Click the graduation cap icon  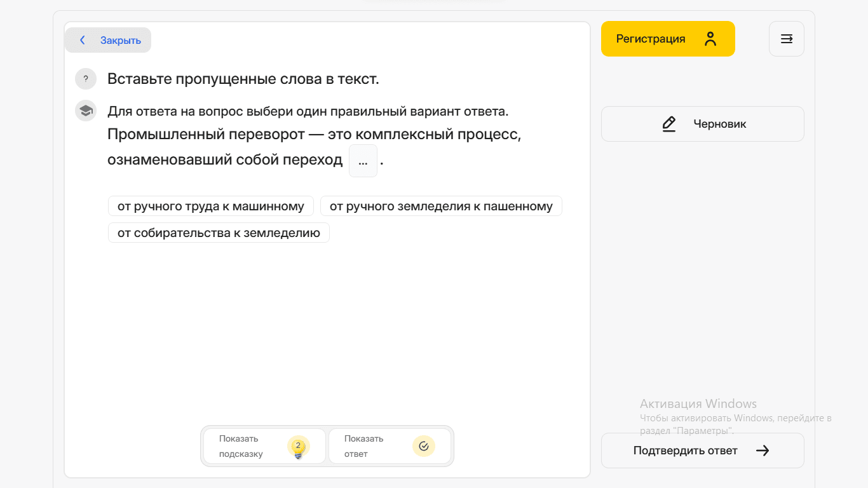86,111
